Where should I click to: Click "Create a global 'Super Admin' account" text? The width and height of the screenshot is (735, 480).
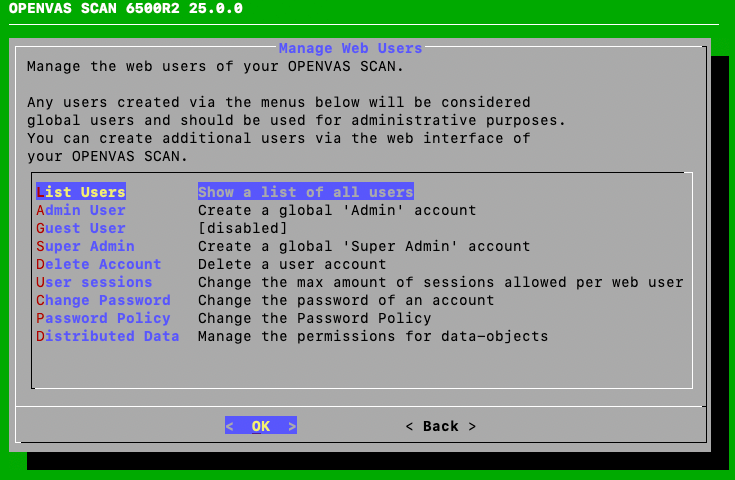pos(364,246)
